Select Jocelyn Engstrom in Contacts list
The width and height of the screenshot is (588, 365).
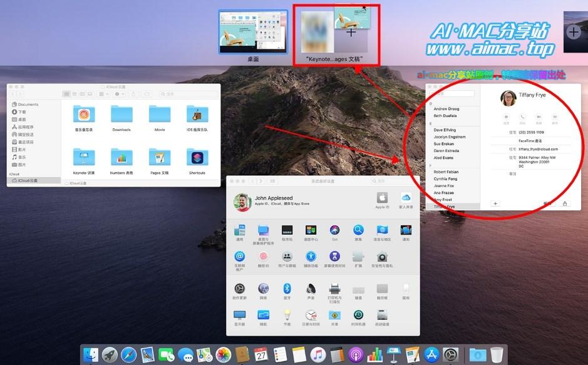[450, 136]
